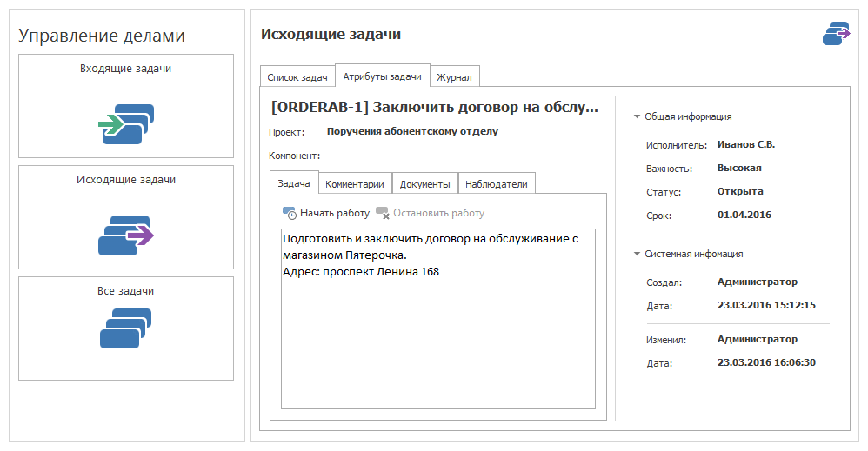This screenshot has height=451, width=868.
Task: Click the Создал value Администратор
Action: point(758,282)
